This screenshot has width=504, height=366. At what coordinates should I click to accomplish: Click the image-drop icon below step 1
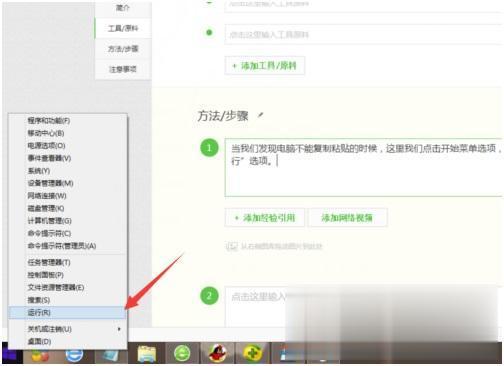coord(231,246)
